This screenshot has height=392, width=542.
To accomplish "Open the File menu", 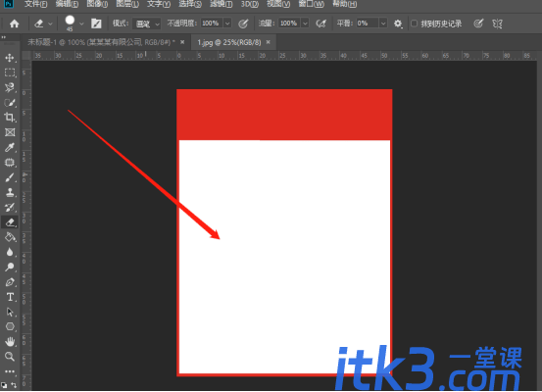I will click(x=35, y=4).
